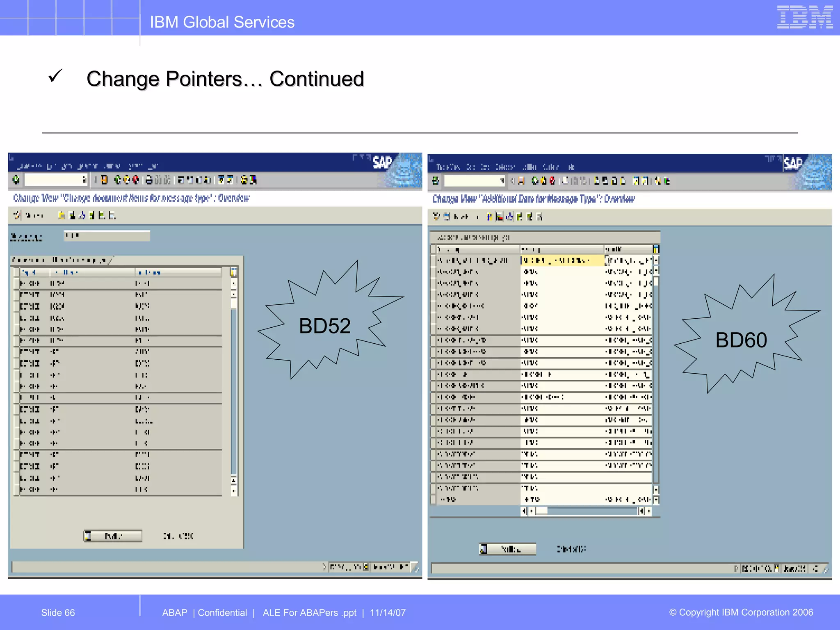Toggle Display/Change icon in BD52 application toolbar

[x=17, y=215]
